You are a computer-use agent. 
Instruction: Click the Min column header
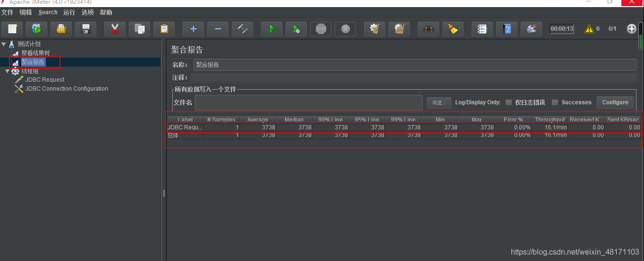(440, 119)
